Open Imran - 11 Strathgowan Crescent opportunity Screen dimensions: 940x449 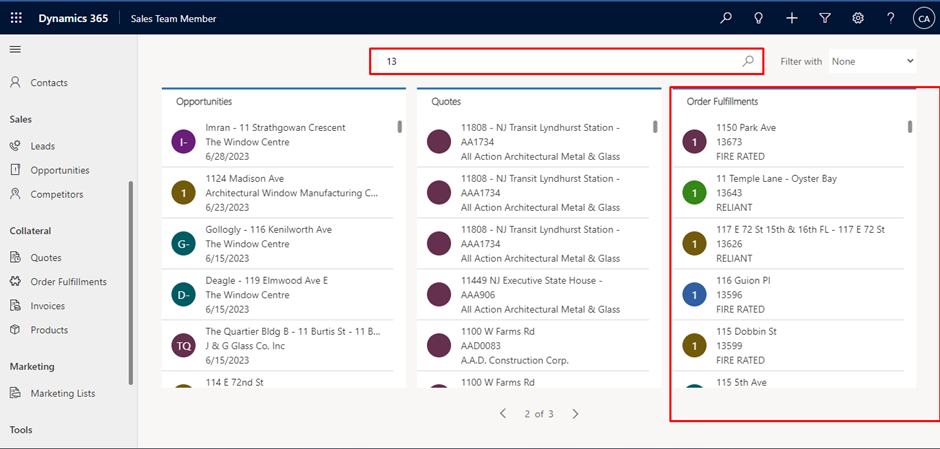point(278,142)
